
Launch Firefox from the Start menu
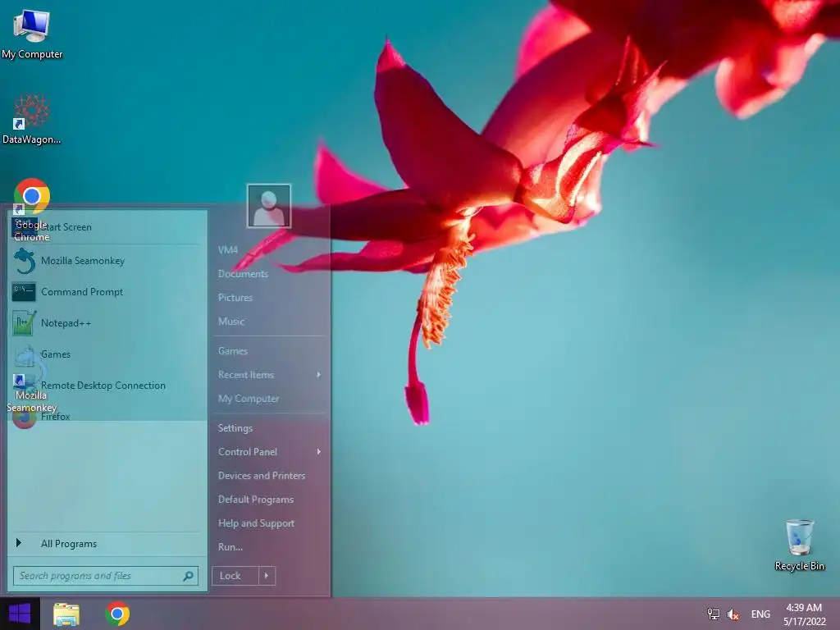pyautogui.click(x=106, y=416)
